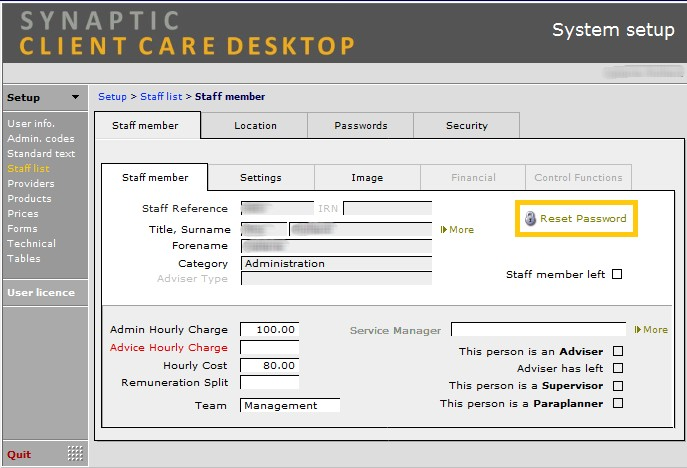The height and width of the screenshot is (468, 687).
Task: Select the inner Staff member sub-tab
Action: coord(155,177)
